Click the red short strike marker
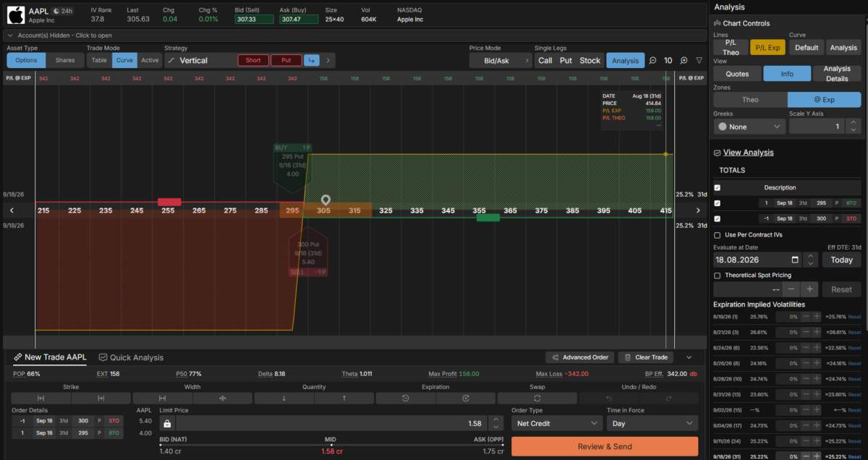Screen dimensions: 868x460 (169, 202)
